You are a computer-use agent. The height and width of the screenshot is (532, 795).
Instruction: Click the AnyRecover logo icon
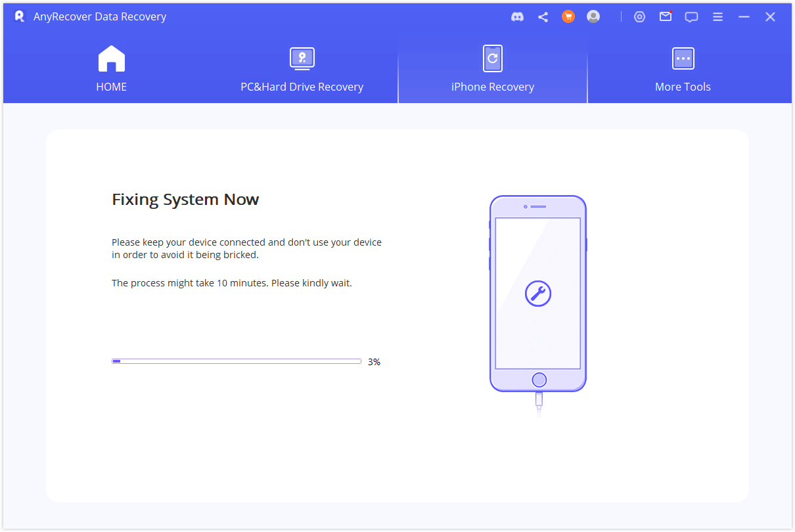[x=20, y=16]
